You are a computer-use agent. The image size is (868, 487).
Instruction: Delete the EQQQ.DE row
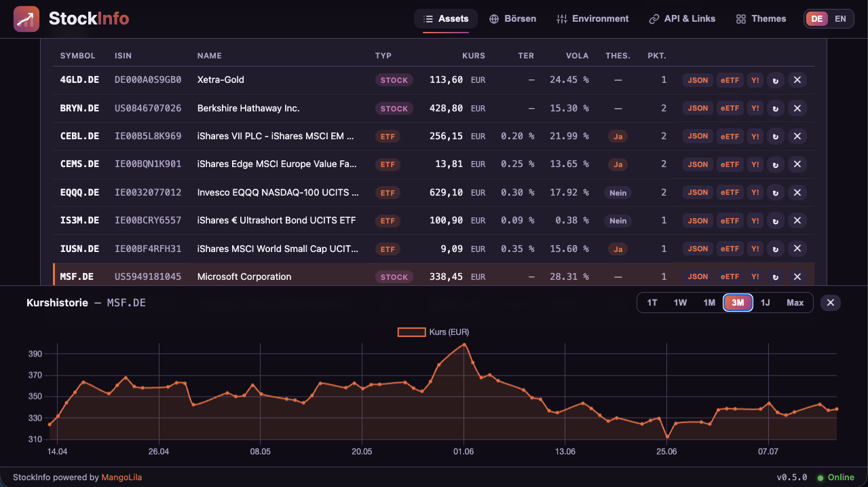tap(797, 192)
